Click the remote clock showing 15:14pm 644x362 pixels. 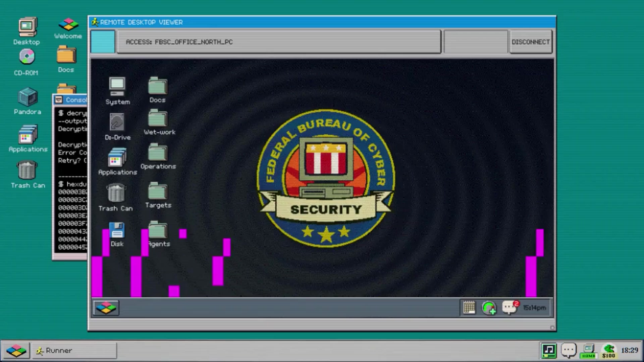pos(535,307)
